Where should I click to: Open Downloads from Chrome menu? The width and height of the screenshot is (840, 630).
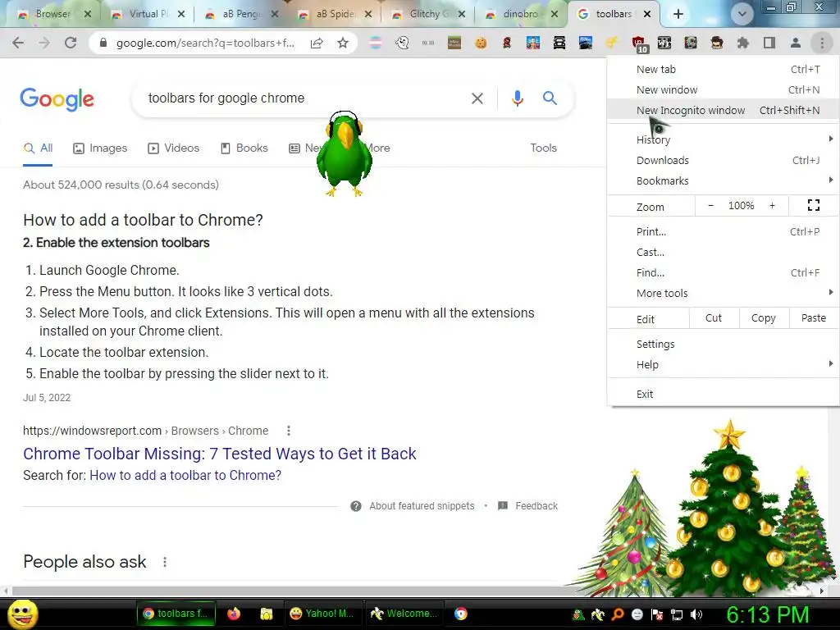click(724, 160)
